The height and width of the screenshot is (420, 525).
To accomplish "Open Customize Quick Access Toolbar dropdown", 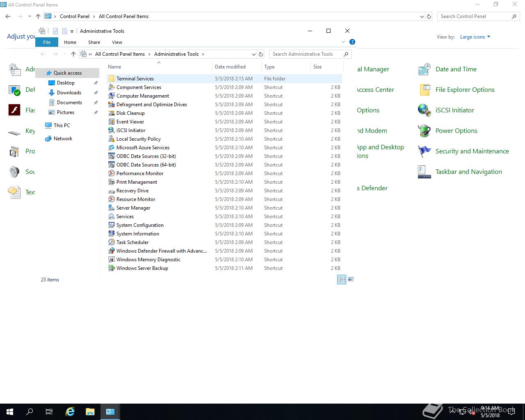I will [x=72, y=31].
